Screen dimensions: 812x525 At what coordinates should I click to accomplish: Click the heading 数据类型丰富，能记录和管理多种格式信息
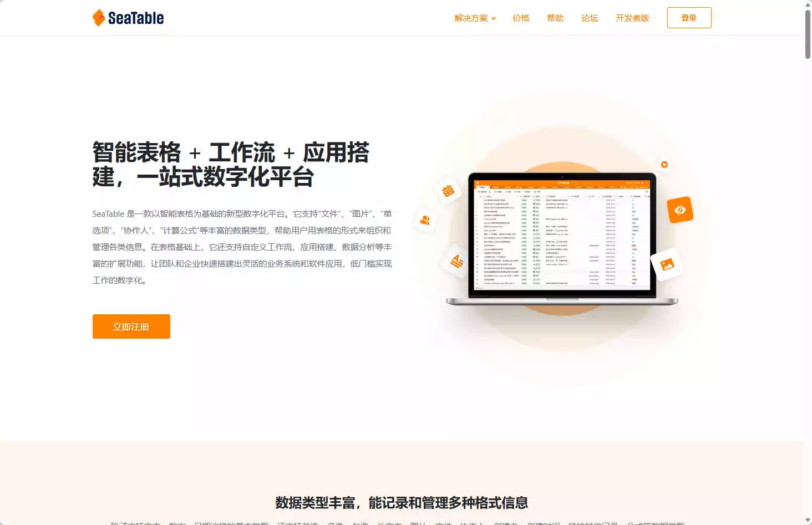[x=402, y=503]
